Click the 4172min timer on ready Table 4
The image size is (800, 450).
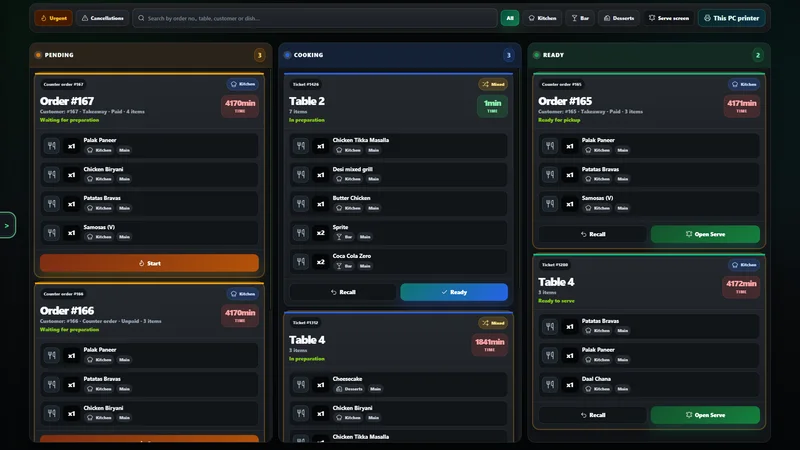[741, 287]
